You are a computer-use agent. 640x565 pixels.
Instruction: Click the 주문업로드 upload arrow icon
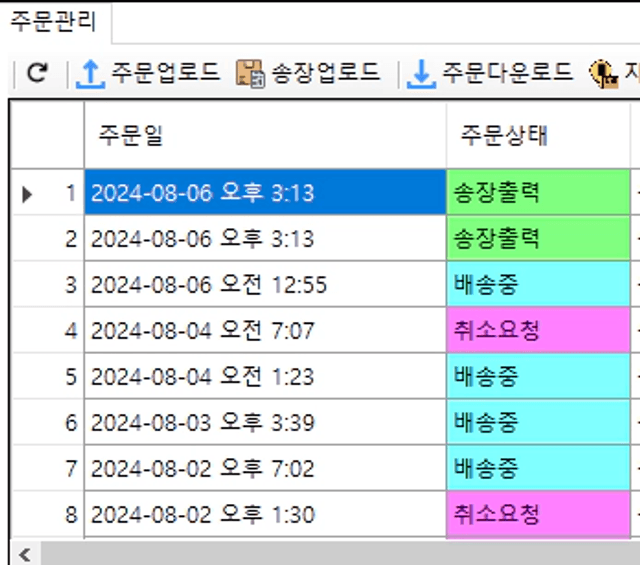[x=90, y=74]
